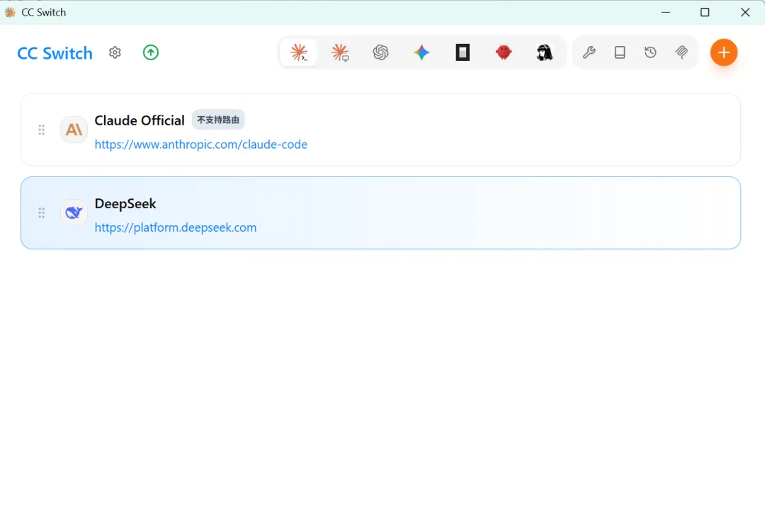Click the 不支持路由 badge on Claude Official
The height and width of the screenshot is (532, 765).
[218, 120]
